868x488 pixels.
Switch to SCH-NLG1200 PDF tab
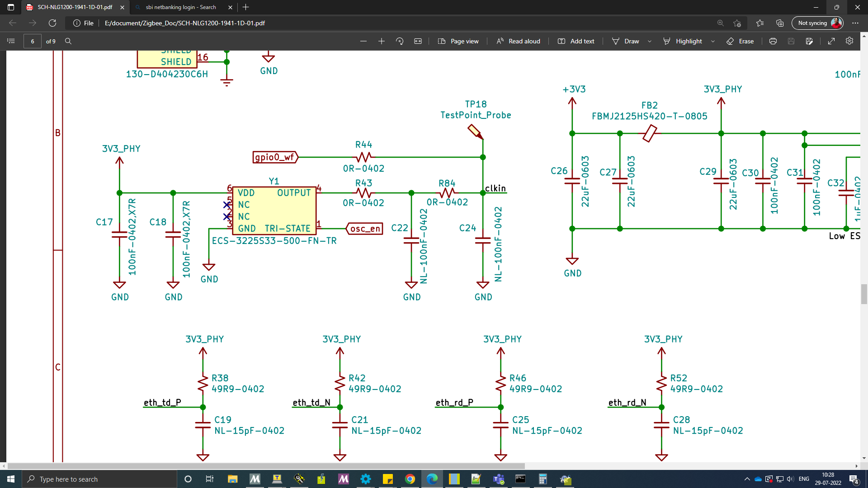[x=75, y=7]
